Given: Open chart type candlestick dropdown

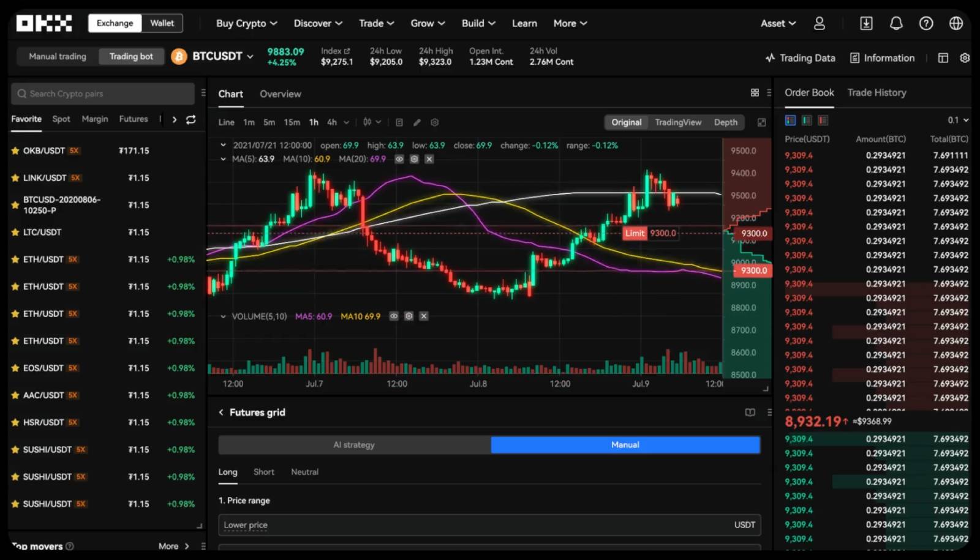Looking at the screenshot, I should click(372, 122).
